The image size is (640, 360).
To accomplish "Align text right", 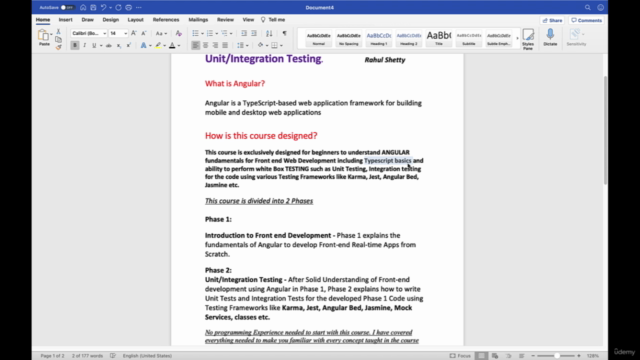I will [215, 45].
